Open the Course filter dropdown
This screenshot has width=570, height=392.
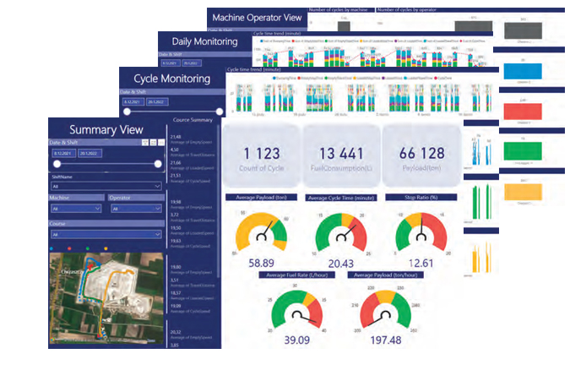105,234
